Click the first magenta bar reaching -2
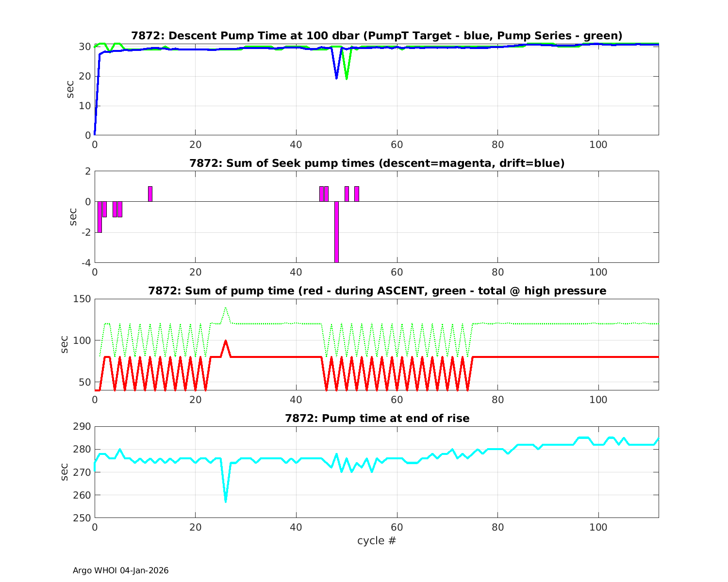Image resolution: width=728 pixels, height=582 pixels. (x=99, y=217)
